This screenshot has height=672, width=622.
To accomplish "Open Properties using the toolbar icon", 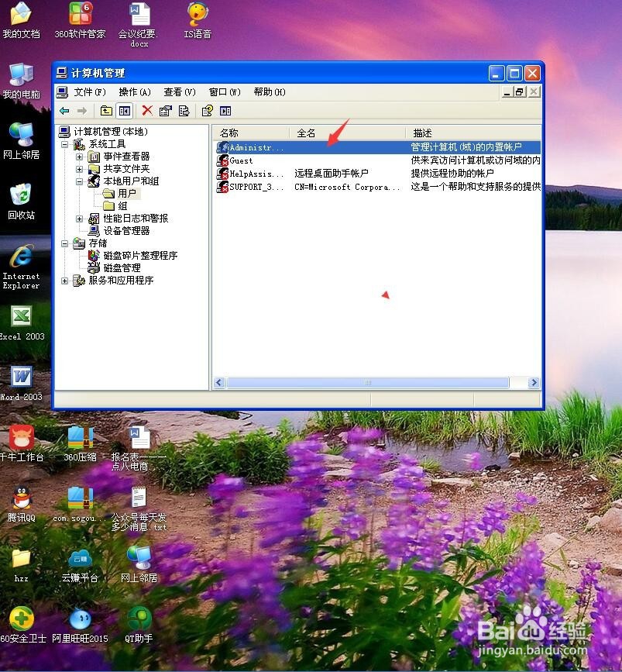I will pos(165,111).
